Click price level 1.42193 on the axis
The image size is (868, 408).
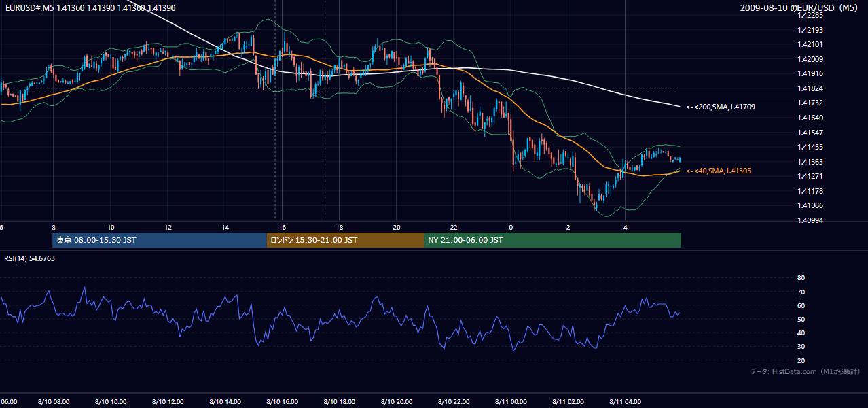point(811,30)
